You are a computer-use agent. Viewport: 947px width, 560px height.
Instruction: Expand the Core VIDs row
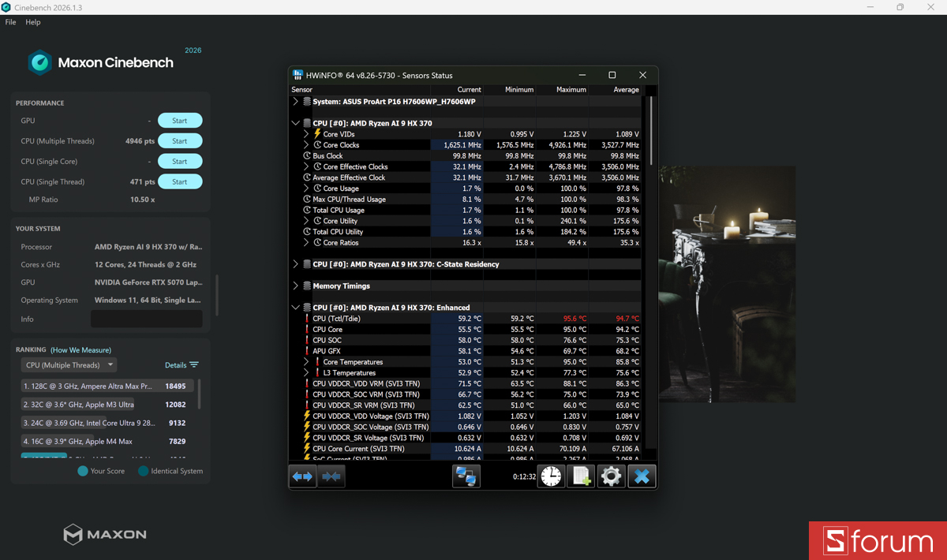tap(306, 134)
